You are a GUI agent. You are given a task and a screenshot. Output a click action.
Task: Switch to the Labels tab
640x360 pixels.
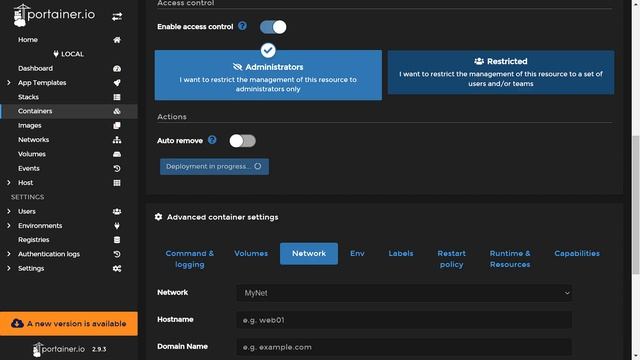click(401, 253)
